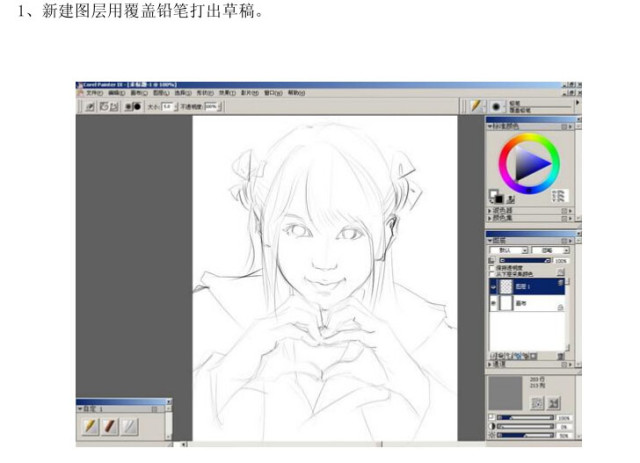Screen dimensions: 640x463
Task: Expand the 通道 channels panel
Action: 490,364
